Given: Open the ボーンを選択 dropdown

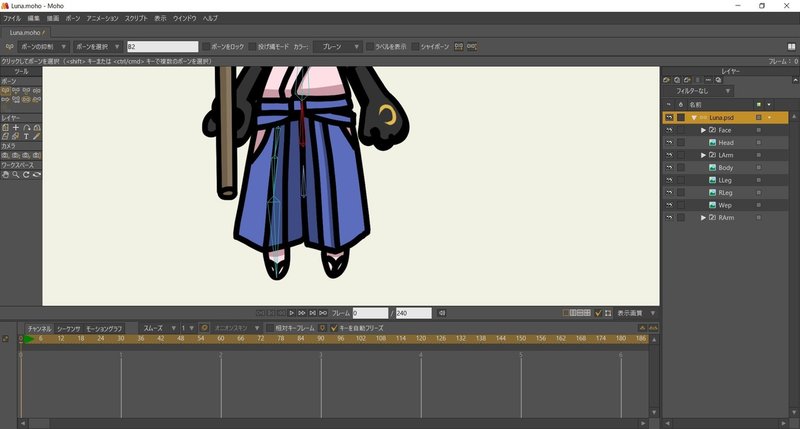Looking at the screenshot, I should point(98,46).
